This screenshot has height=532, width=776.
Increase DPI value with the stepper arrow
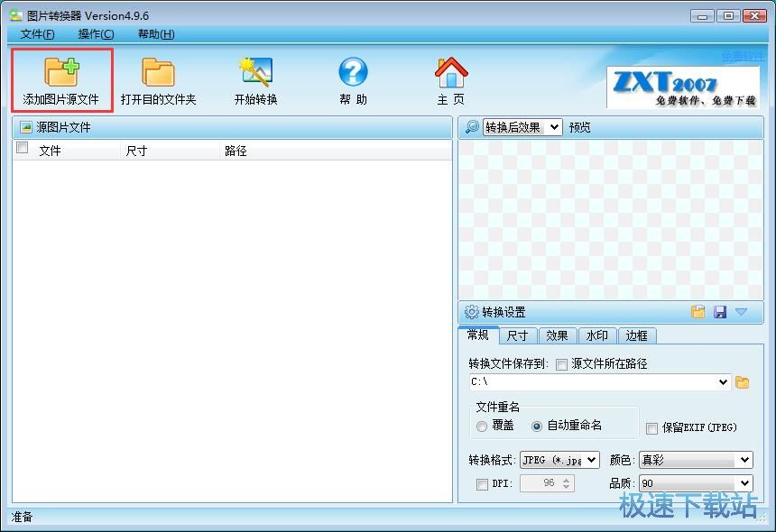567,479
